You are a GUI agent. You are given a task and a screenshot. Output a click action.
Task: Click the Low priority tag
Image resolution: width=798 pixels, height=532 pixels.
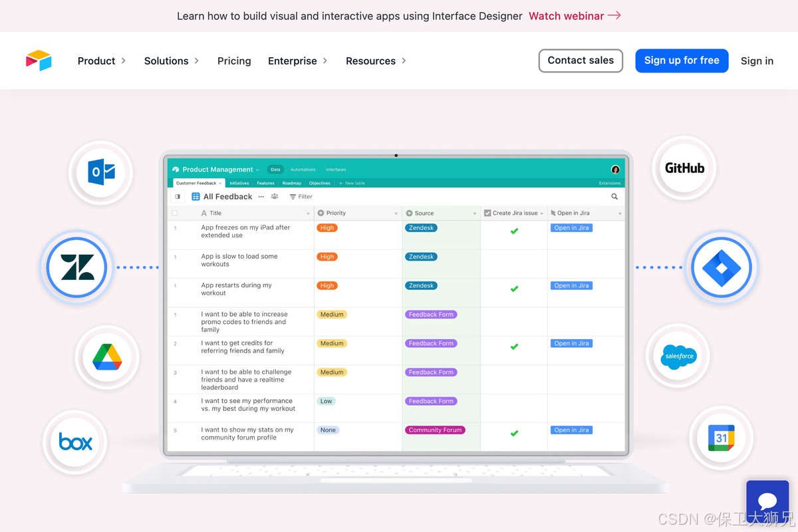pos(326,402)
